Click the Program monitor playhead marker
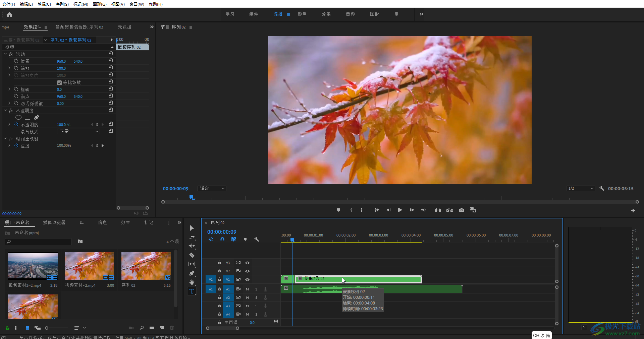 click(x=192, y=197)
